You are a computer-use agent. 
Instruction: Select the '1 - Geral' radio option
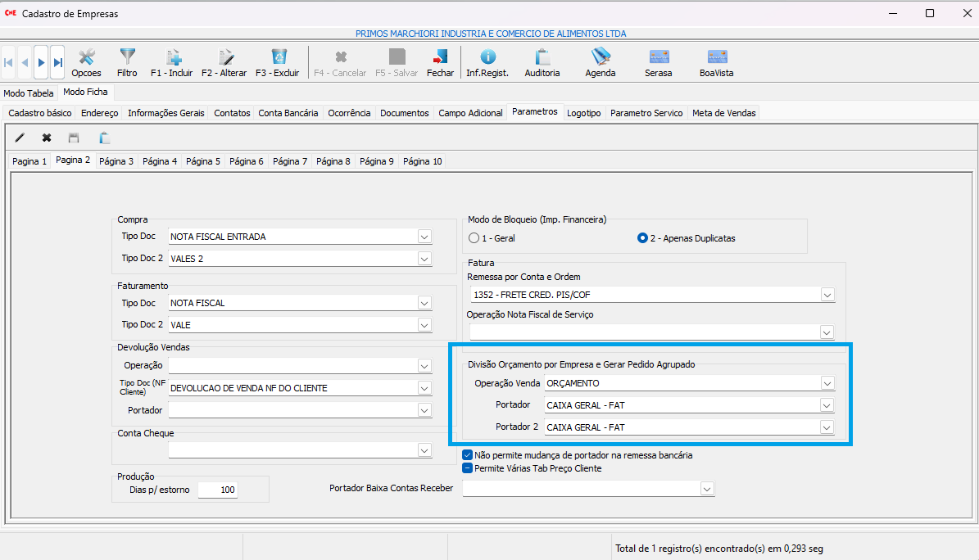coord(474,238)
